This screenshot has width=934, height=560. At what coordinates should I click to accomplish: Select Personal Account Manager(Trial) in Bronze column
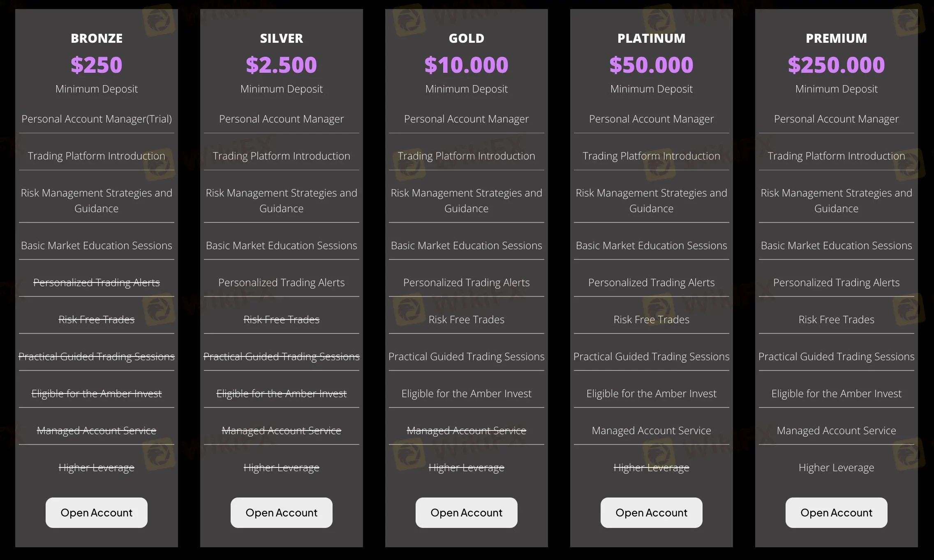point(96,119)
